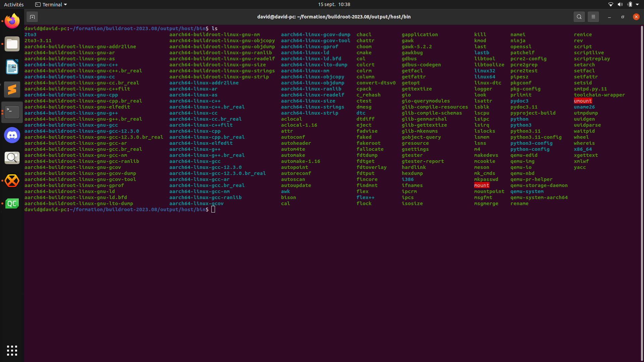Click the mkpasswd entry
Image resolution: width=644 pixels, height=362 pixels.
tap(486, 179)
